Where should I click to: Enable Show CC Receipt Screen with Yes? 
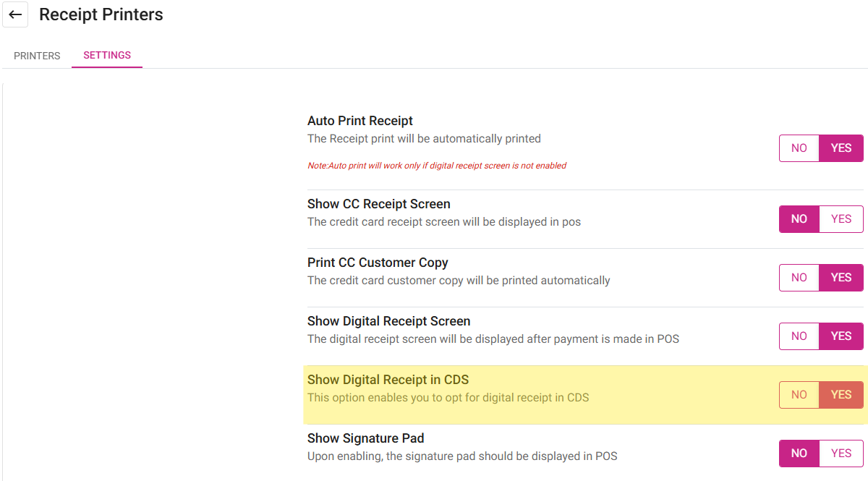[x=841, y=219]
